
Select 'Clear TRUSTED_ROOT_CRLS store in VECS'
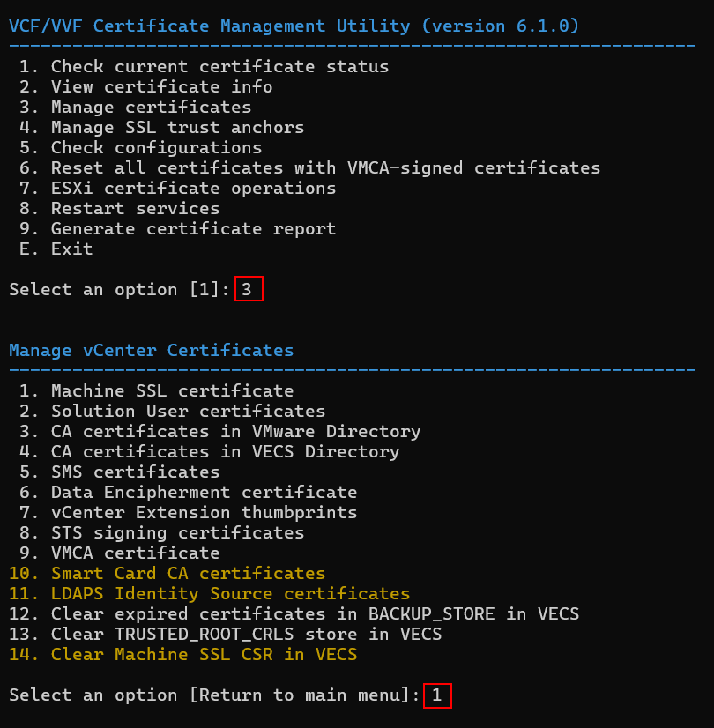pos(246,634)
